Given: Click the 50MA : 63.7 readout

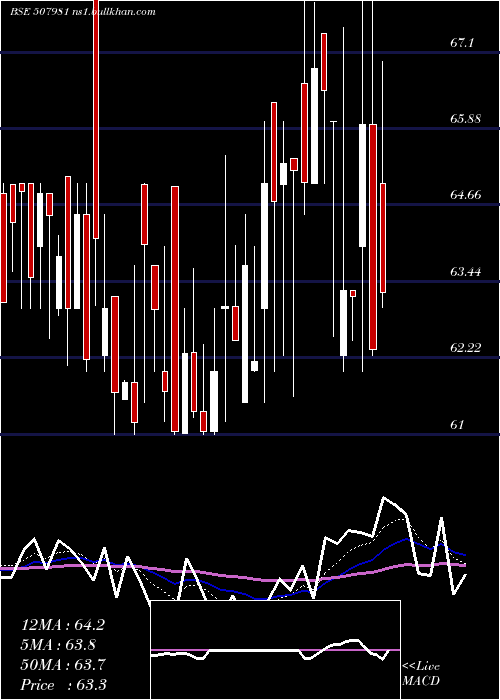Looking at the screenshot, I should pyautogui.click(x=63, y=665).
